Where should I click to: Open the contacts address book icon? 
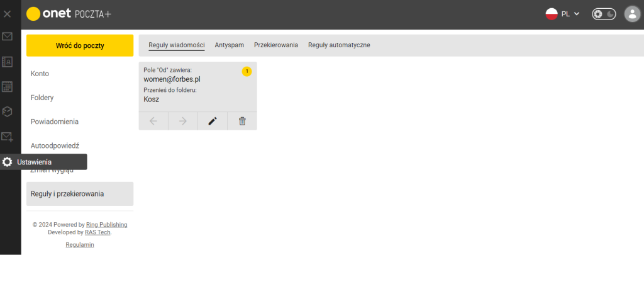point(7,62)
